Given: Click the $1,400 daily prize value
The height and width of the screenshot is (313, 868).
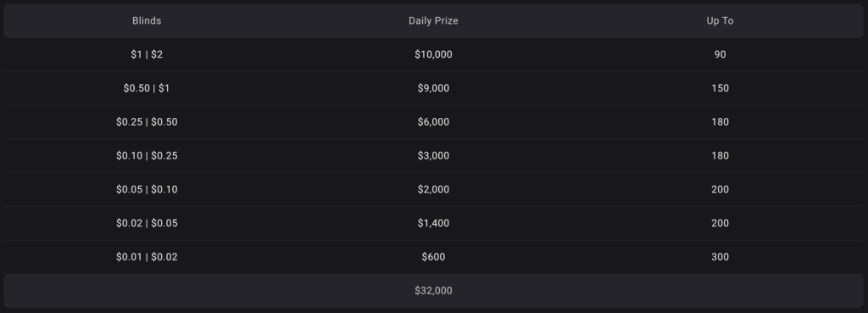Looking at the screenshot, I should [433, 223].
